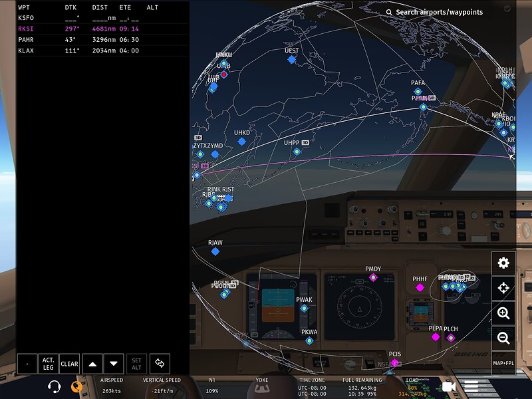The image size is (532, 399).
Task: Tap TIME ZONE UTC readout
Action: coord(312,387)
